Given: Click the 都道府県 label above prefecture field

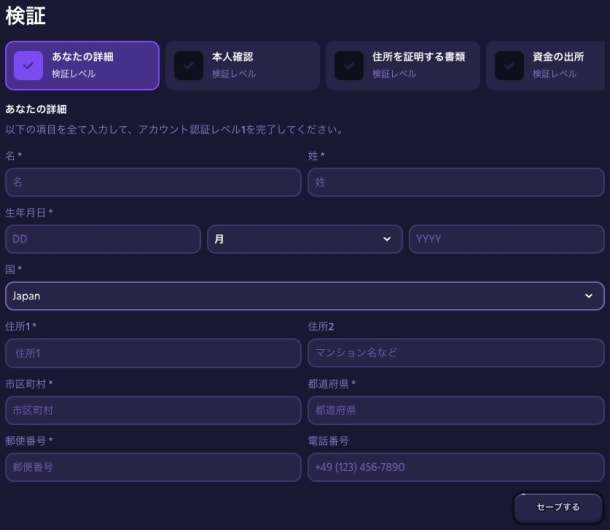Looking at the screenshot, I should click(x=331, y=384).
